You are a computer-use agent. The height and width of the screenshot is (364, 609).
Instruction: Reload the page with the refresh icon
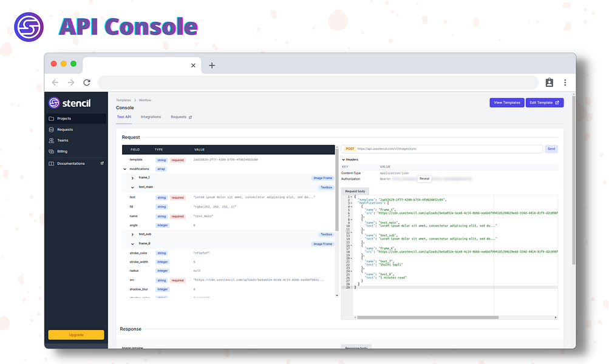[x=87, y=83]
